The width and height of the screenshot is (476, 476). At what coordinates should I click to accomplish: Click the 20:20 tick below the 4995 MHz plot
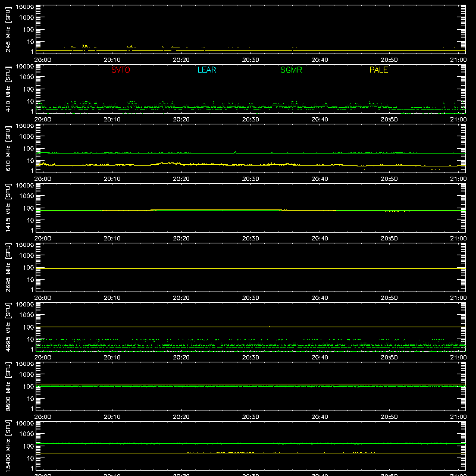pos(181,358)
